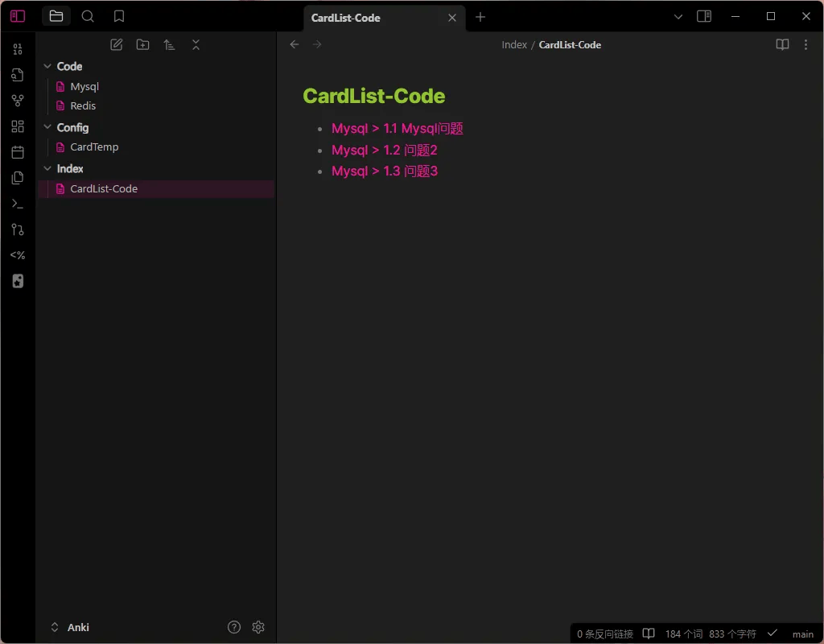This screenshot has height=644, width=824.
Task: Open today's daily note calendar icon
Action: (18, 152)
